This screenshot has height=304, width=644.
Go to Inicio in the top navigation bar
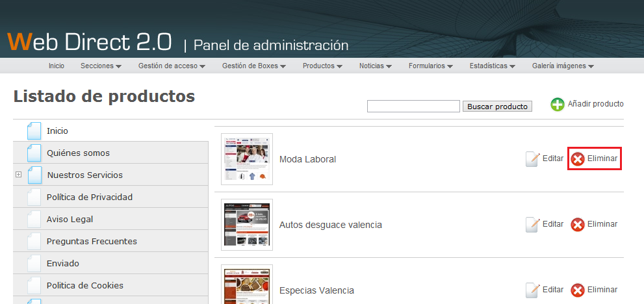click(x=57, y=66)
